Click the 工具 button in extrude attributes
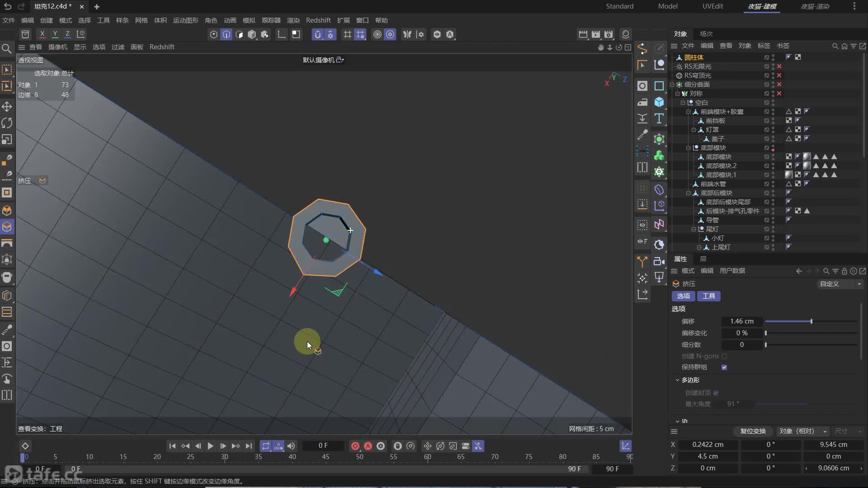Screen dimensions: 868x488 coord(708,296)
